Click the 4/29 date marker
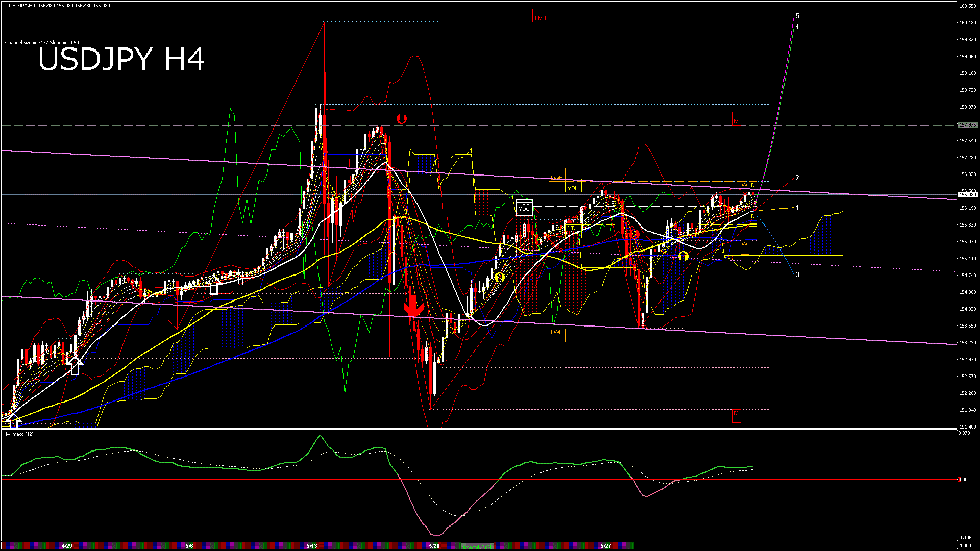980x551 pixels. point(67,546)
